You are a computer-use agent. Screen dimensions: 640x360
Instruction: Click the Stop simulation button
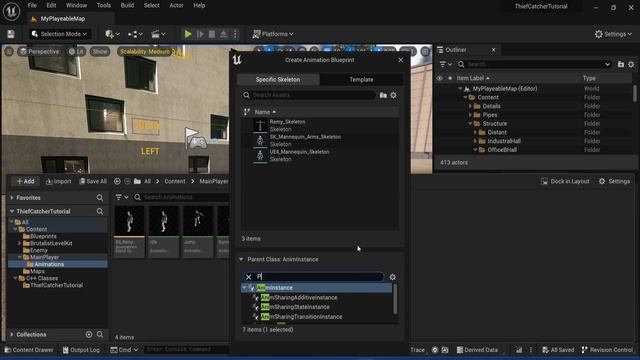tap(212, 34)
